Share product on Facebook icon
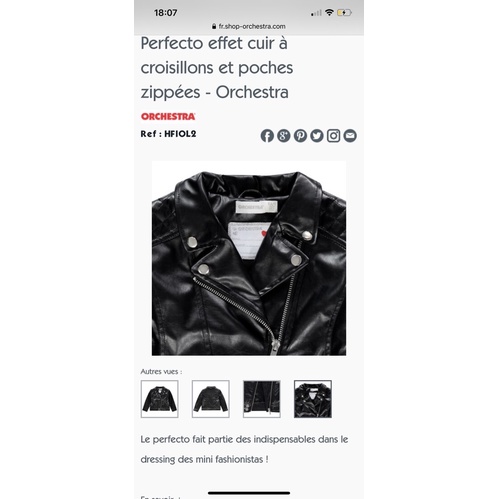This screenshot has width=499, height=499. point(267,136)
